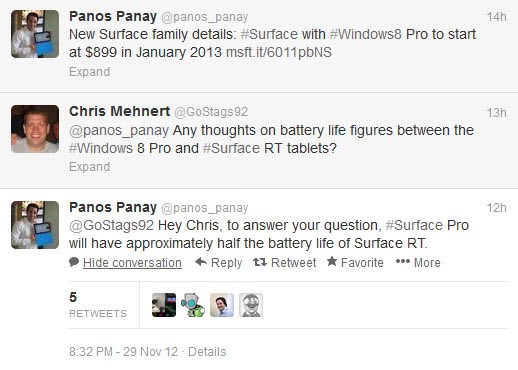The height and width of the screenshot is (370, 518).
Task: Expand the first Panos Panay tweet
Action: 89,72
